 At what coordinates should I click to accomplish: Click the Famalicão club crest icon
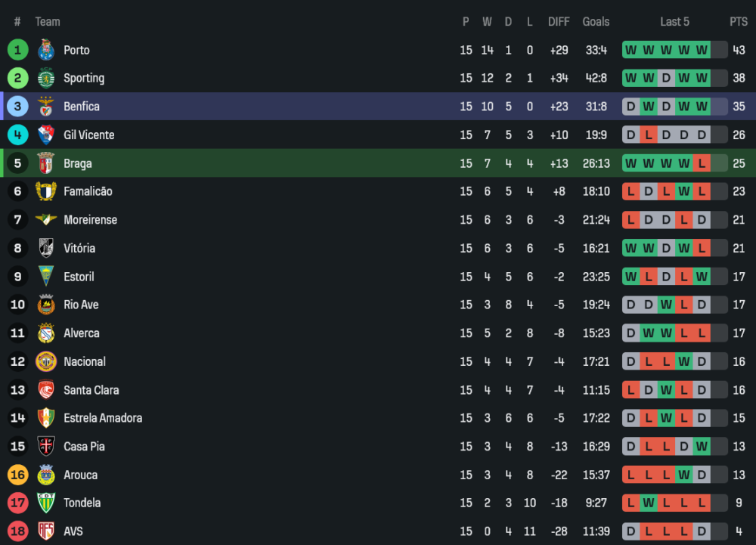[46, 191]
